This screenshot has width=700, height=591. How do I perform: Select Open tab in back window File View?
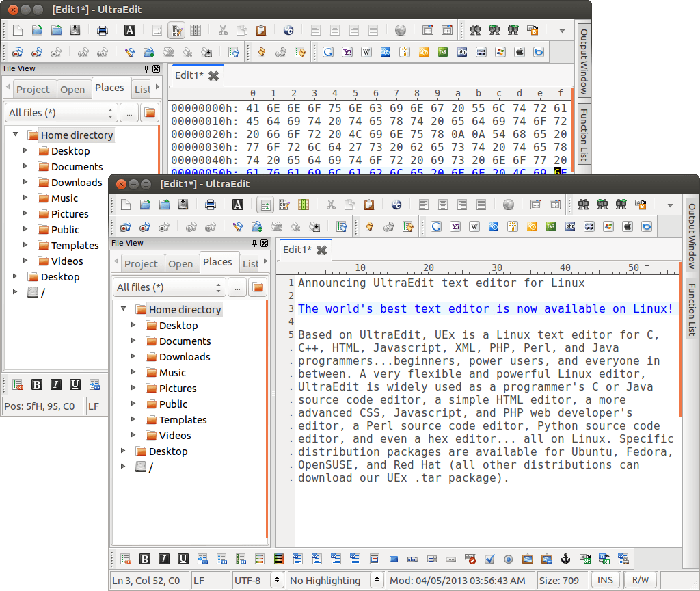tap(72, 89)
